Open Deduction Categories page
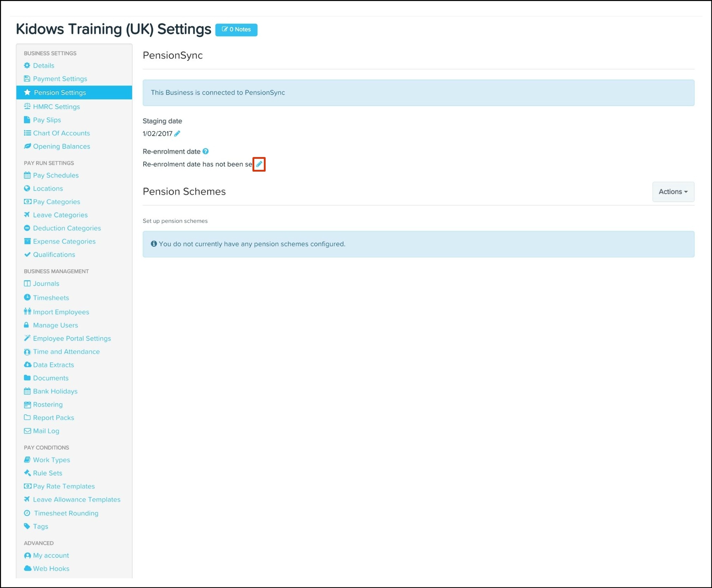Screen dimensions: 712x588 click(x=67, y=228)
